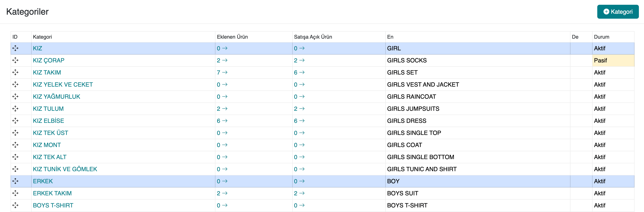Image resolution: width=644 pixels, height=212 pixels.
Task: Click the Eklenen Ürün column header
Action: click(x=232, y=37)
